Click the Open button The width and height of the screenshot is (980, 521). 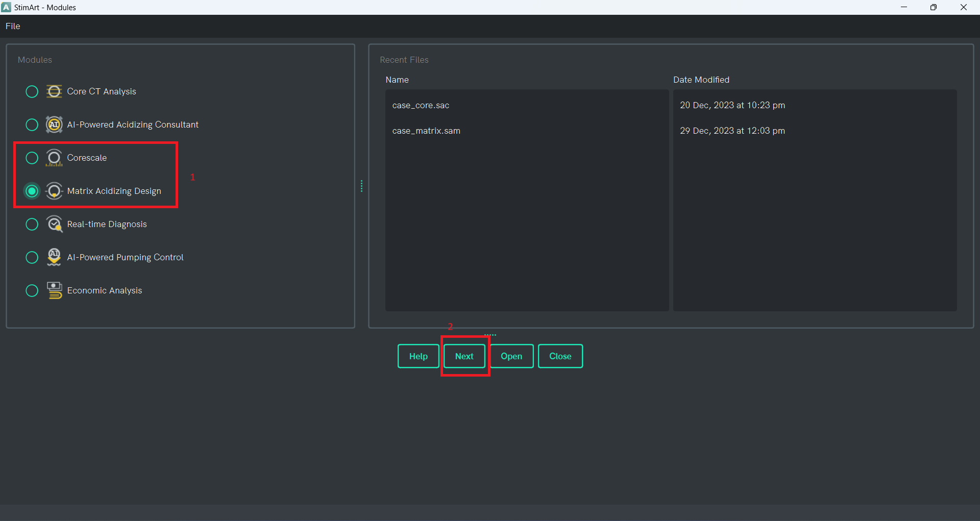511,356
